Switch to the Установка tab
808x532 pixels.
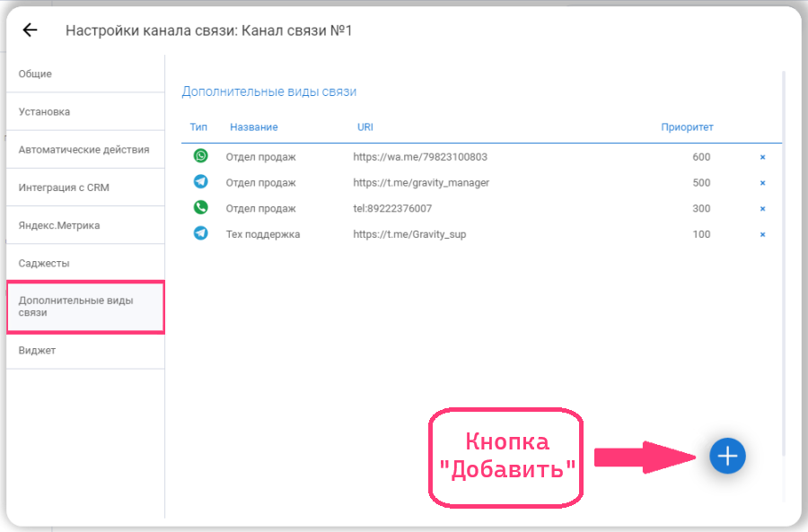[x=45, y=112]
